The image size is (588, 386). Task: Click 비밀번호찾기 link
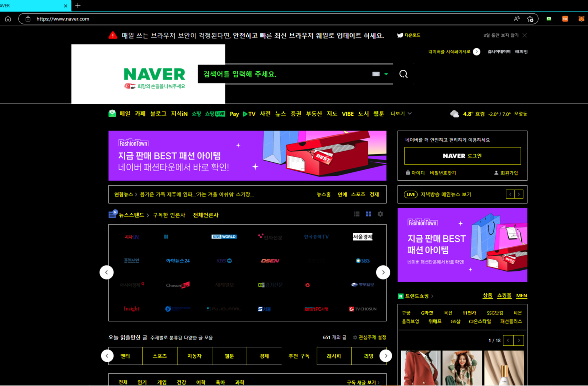pos(443,173)
